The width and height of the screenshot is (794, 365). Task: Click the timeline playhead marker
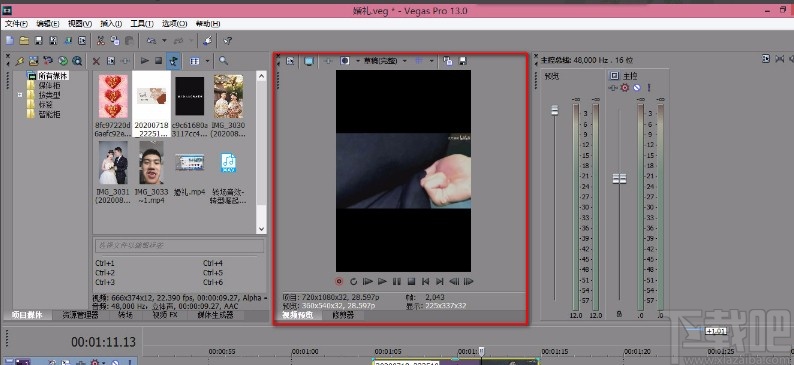[x=482, y=351]
